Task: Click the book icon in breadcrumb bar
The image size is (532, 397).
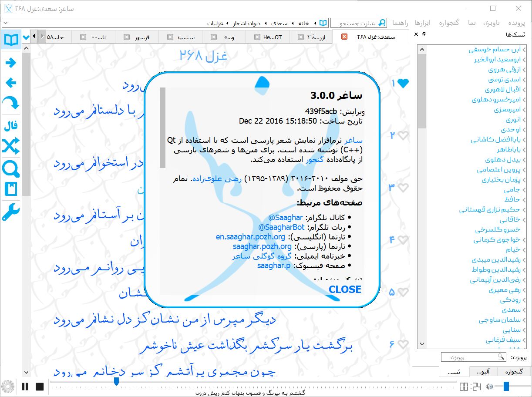Action: tap(323, 23)
